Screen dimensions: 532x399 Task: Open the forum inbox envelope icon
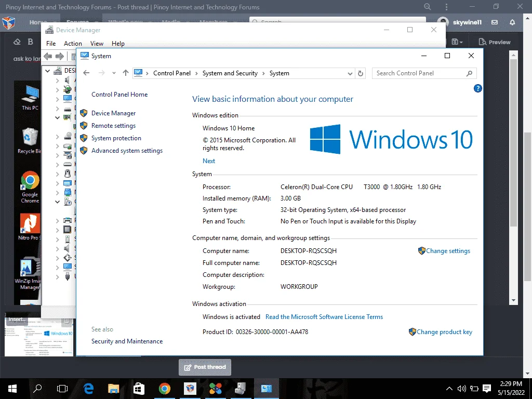click(495, 22)
